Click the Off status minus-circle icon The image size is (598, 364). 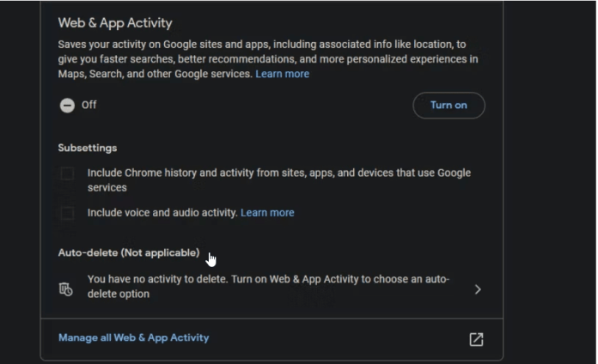tap(67, 106)
